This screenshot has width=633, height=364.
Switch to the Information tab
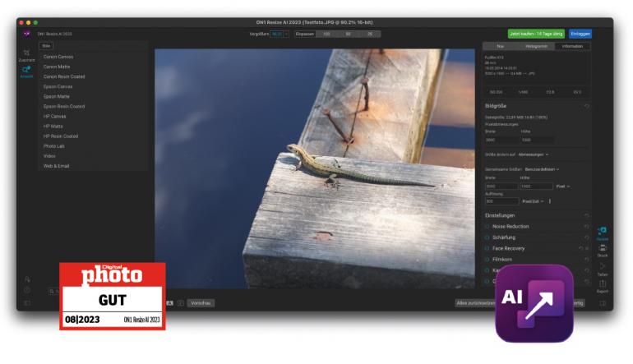click(x=572, y=46)
